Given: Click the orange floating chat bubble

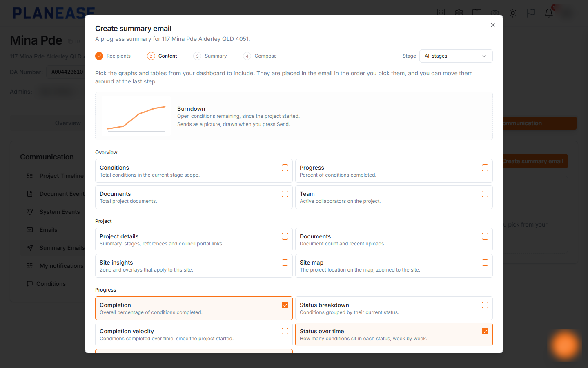Looking at the screenshot, I should pos(565,346).
